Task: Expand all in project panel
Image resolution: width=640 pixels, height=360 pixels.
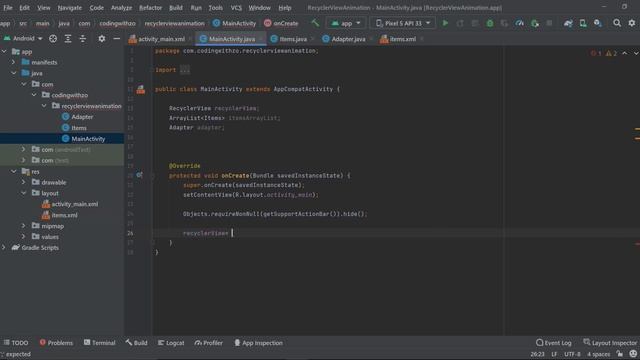Action: point(68,39)
